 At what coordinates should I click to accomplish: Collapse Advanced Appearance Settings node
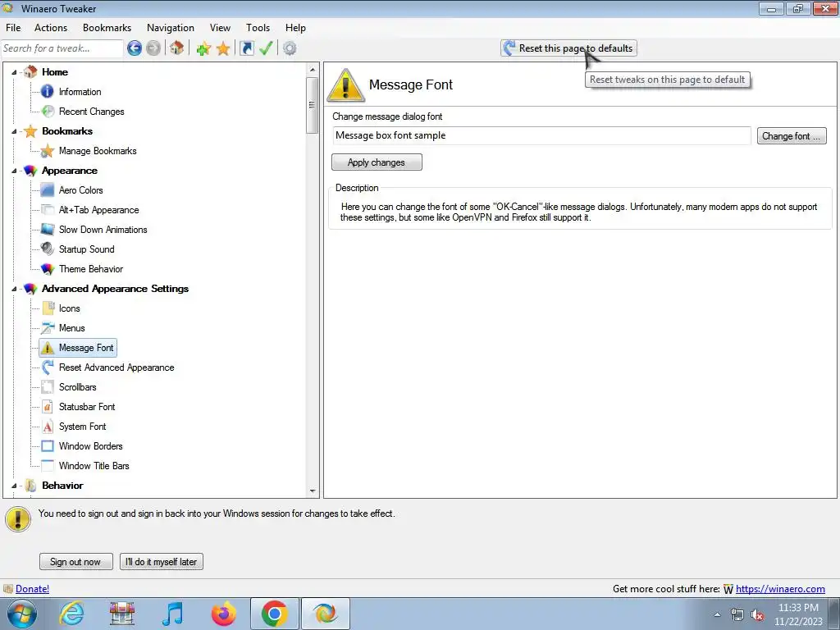pos(15,289)
